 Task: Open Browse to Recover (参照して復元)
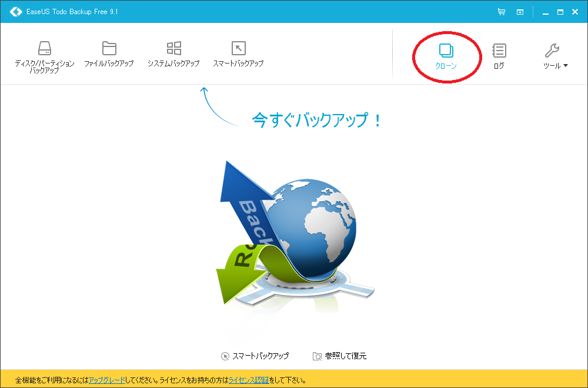pyautogui.click(x=340, y=356)
